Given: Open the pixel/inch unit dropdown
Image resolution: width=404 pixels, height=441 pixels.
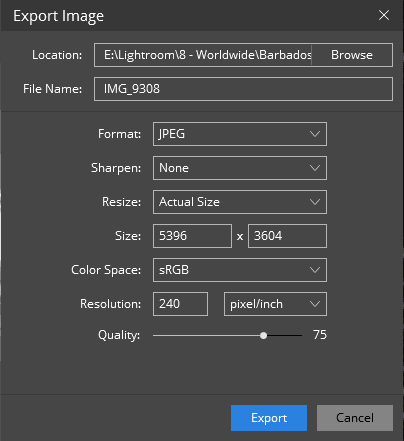Looking at the screenshot, I should tap(275, 304).
